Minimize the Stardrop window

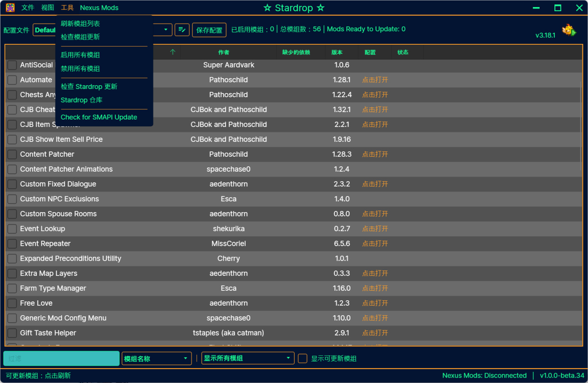pos(536,8)
